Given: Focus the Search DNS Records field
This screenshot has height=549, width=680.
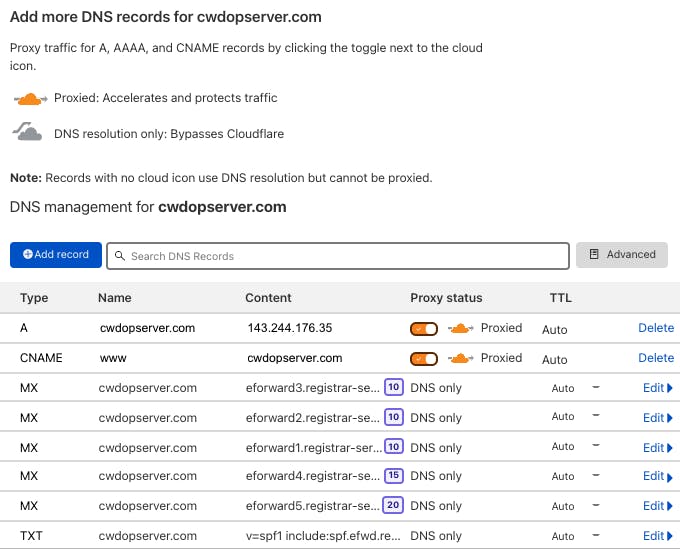Looking at the screenshot, I should [x=338, y=256].
